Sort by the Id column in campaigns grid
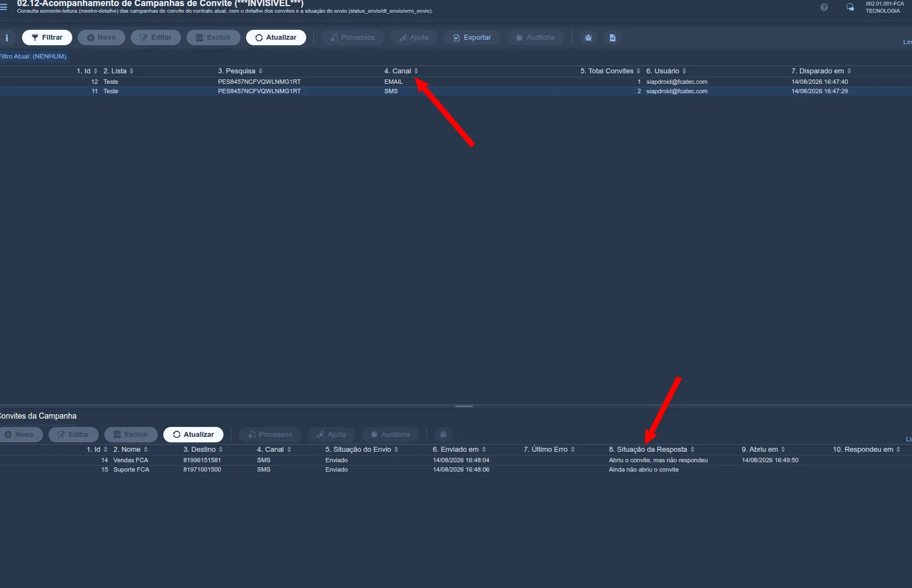The height and width of the screenshot is (588, 912). click(95, 71)
